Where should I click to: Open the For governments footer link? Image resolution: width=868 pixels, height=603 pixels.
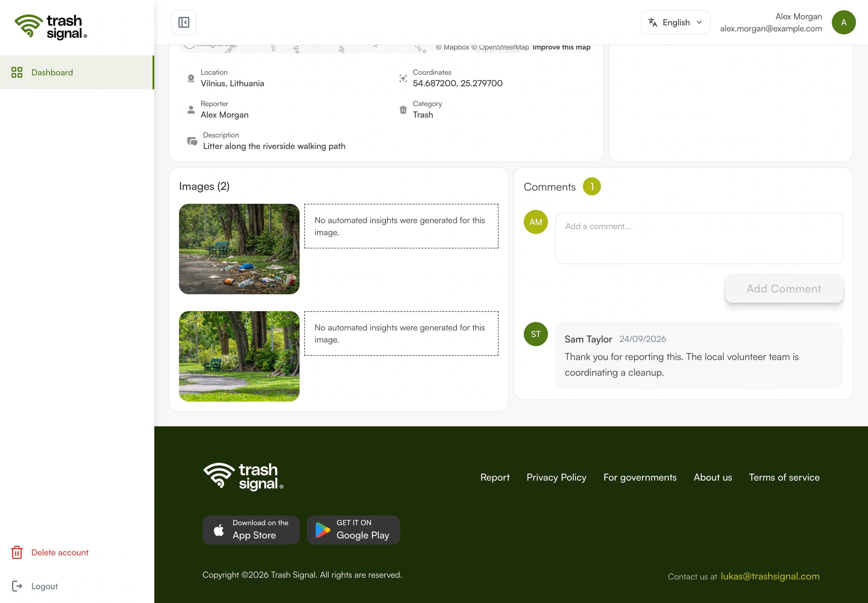(x=640, y=477)
